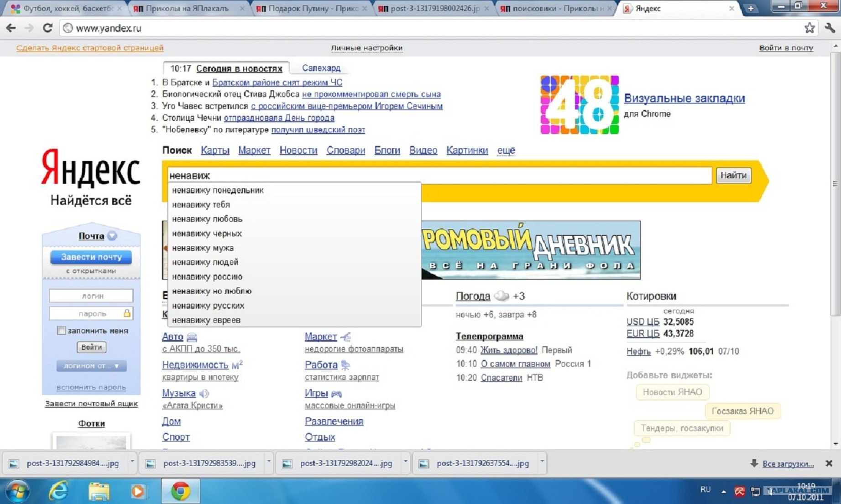This screenshot has width=841, height=504.
Task: Click the speaker icon beside Музыка
Action: [204, 393]
